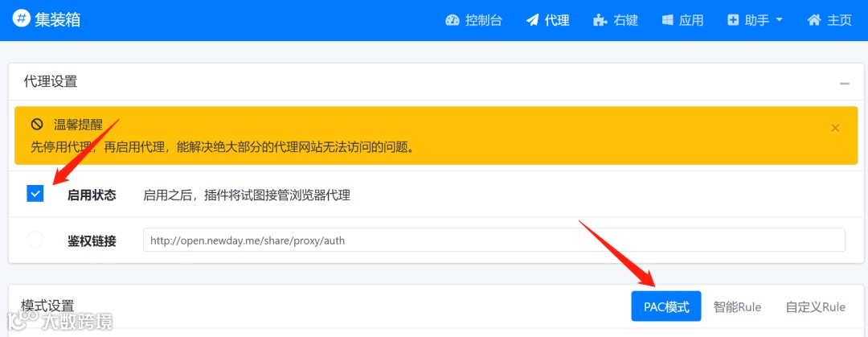Select the PAC模式 button
Image resolution: width=868 pixels, height=337 pixels.
click(666, 306)
